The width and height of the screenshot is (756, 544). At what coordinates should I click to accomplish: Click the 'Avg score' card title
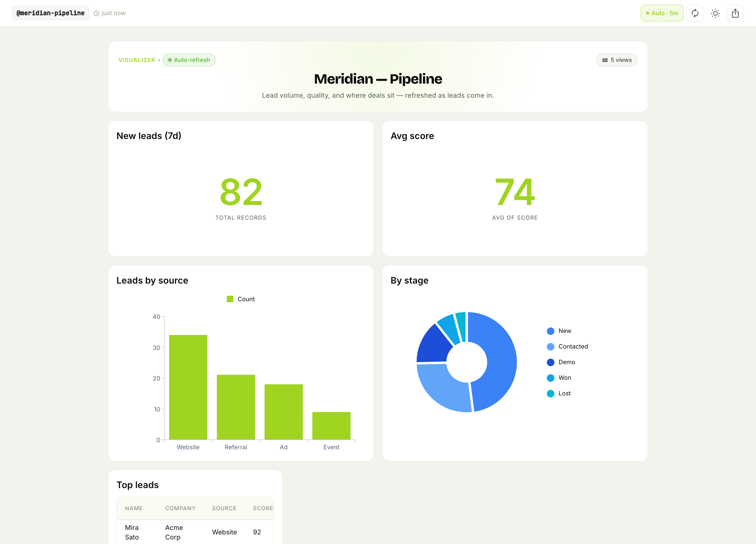point(412,136)
